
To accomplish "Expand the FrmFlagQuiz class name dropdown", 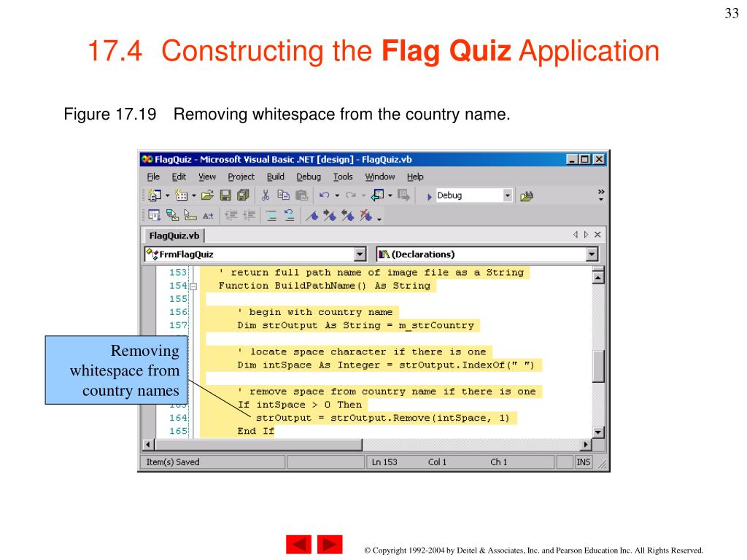I will click(x=360, y=254).
